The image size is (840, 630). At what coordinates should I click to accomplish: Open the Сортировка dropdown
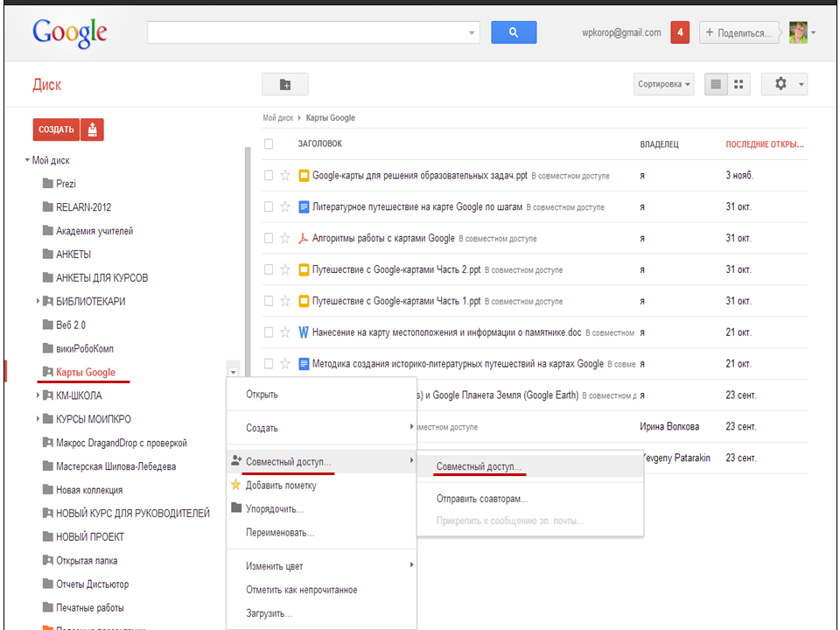coord(663,84)
